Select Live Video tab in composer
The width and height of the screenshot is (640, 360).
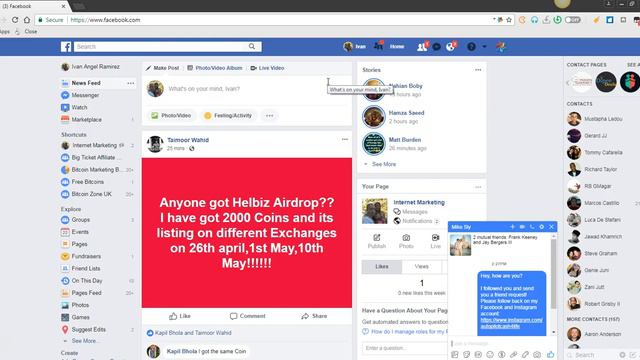pyautogui.click(x=267, y=68)
